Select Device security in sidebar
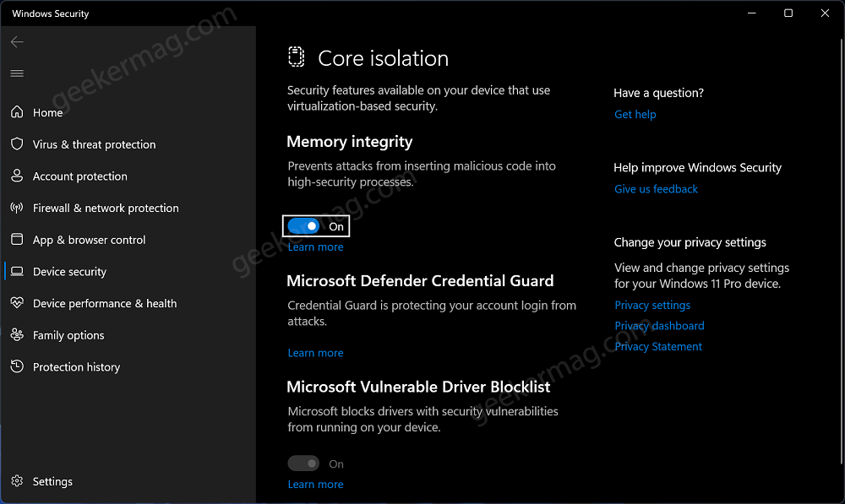Screen dimensions: 845x504 click(x=69, y=271)
